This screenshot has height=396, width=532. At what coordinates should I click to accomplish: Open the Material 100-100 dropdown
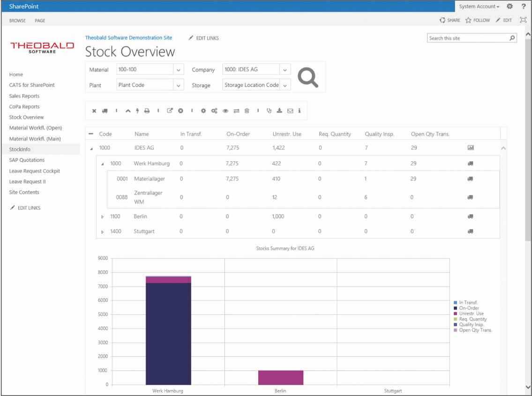click(179, 70)
